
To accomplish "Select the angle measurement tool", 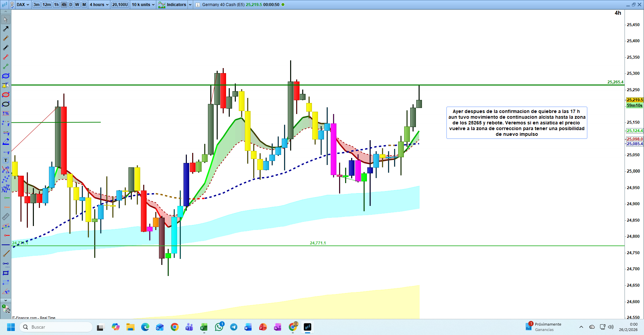I will (6, 292).
